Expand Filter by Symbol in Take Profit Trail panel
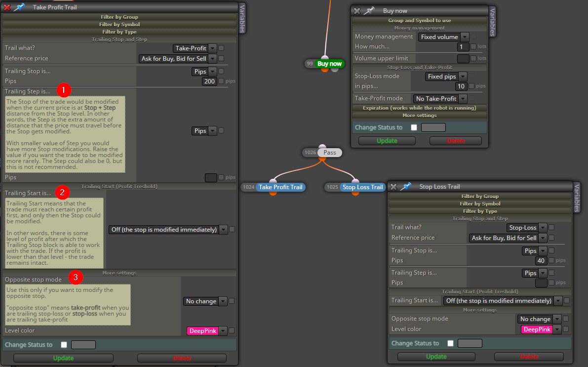The image size is (588, 367). coord(119,24)
